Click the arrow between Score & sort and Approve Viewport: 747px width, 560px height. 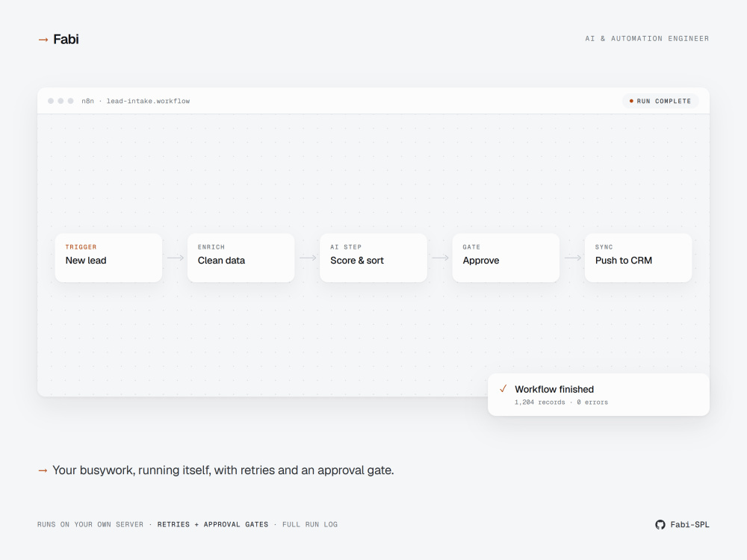(440, 258)
